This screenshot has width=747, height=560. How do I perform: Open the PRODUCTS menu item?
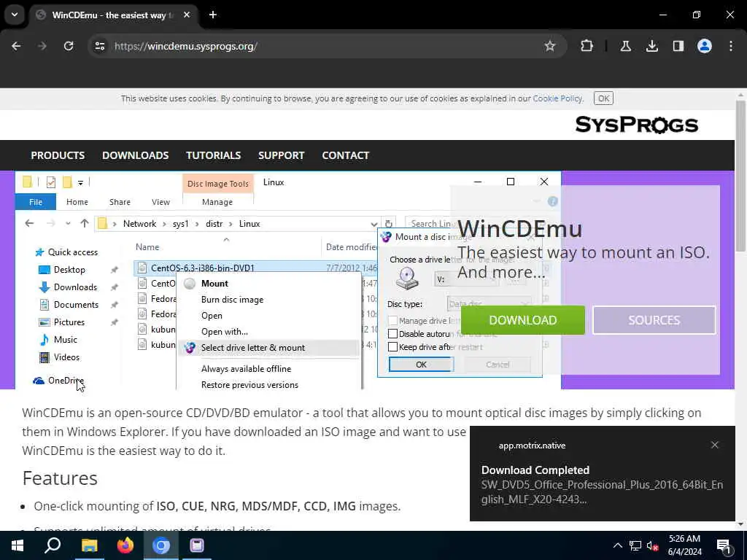tap(58, 155)
